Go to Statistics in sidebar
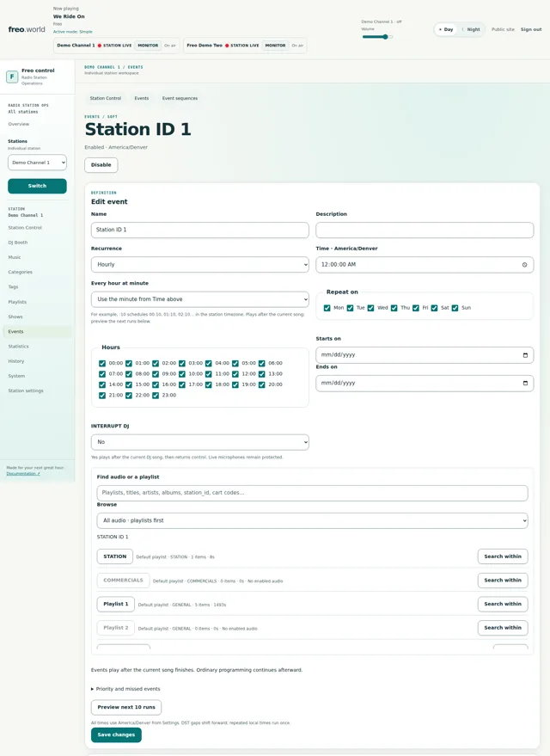The width and height of the screenshot is (550, 756). 18,347
